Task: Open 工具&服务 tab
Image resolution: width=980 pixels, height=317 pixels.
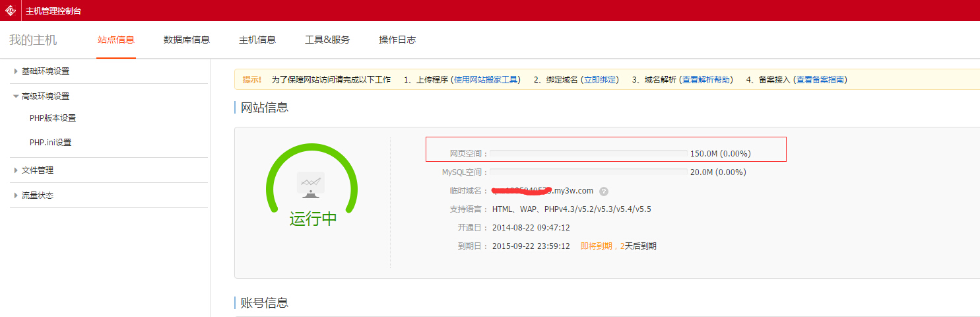Action: point(327,40)
